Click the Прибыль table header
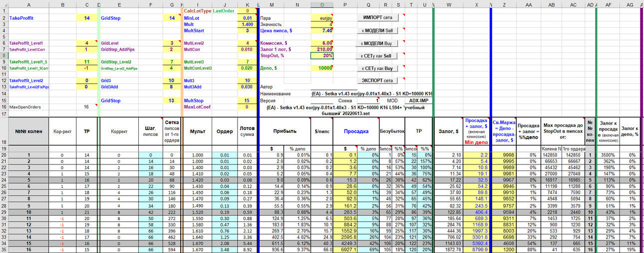This screenshot has width=644, height=253. point(285,131)
